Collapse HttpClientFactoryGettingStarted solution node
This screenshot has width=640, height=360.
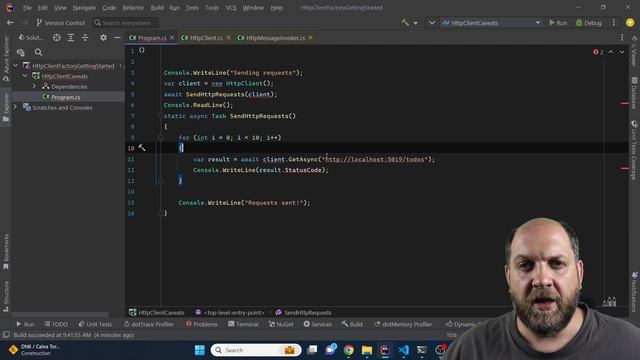point(16,65)
